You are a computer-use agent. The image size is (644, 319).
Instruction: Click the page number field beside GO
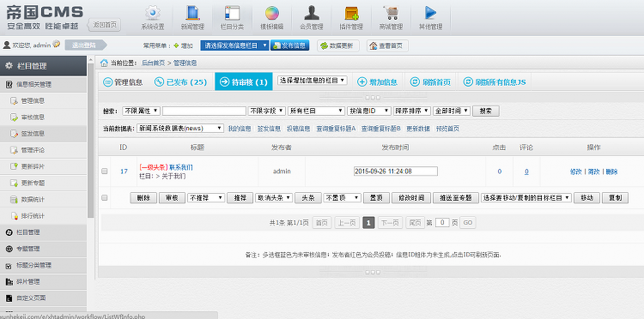(x=442, y=222)
